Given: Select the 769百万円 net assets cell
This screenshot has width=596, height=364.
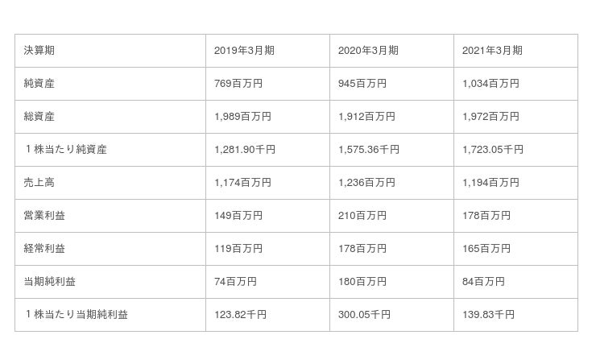Looking at the screenshot, I should pos(238,84).
